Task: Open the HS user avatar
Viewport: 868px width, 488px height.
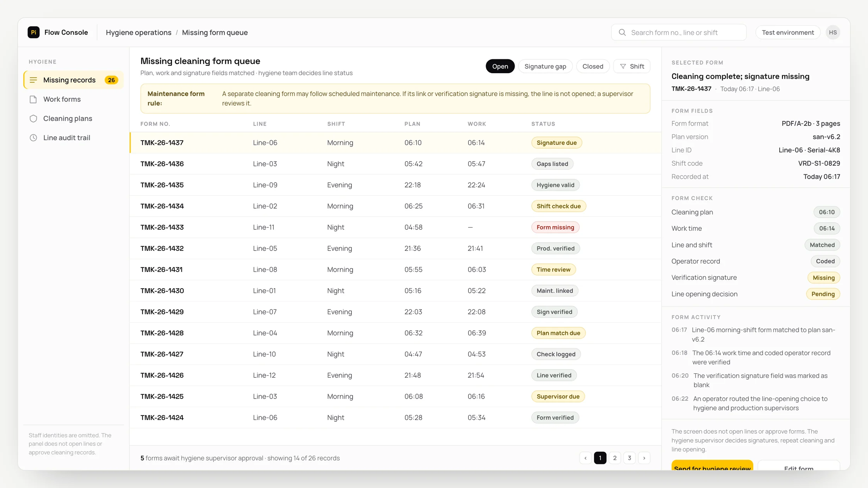Action: pos(833,33)
